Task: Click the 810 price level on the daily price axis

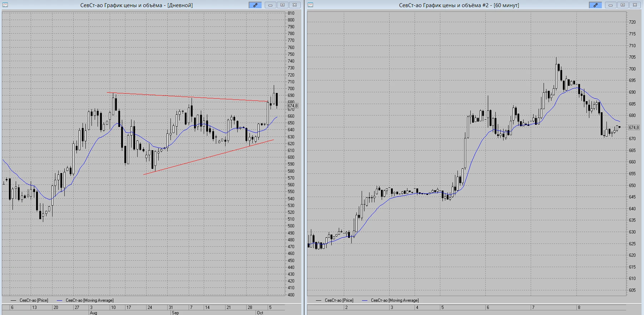Action: (291, 13)
